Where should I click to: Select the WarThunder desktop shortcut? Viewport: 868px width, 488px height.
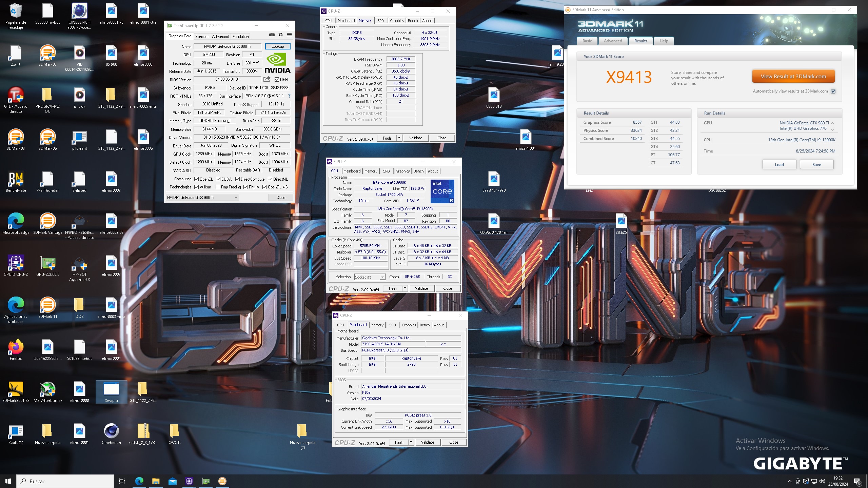point(47,182)
